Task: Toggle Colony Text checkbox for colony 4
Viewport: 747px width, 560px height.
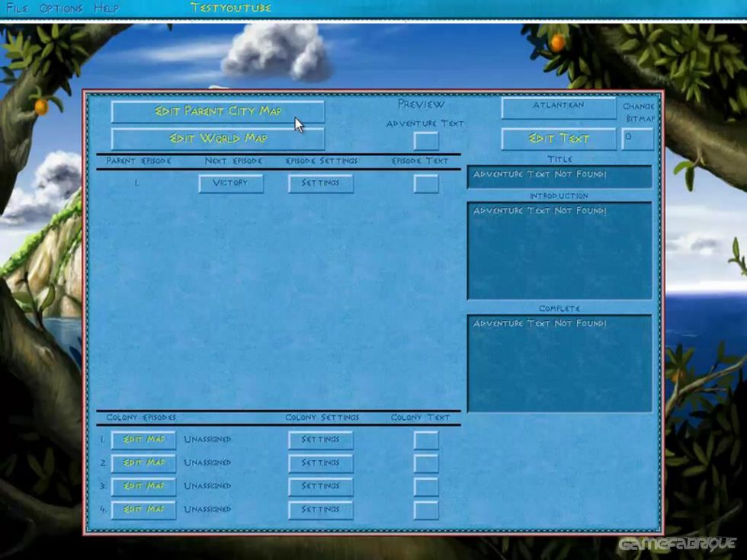Action: tap(426, 510)
